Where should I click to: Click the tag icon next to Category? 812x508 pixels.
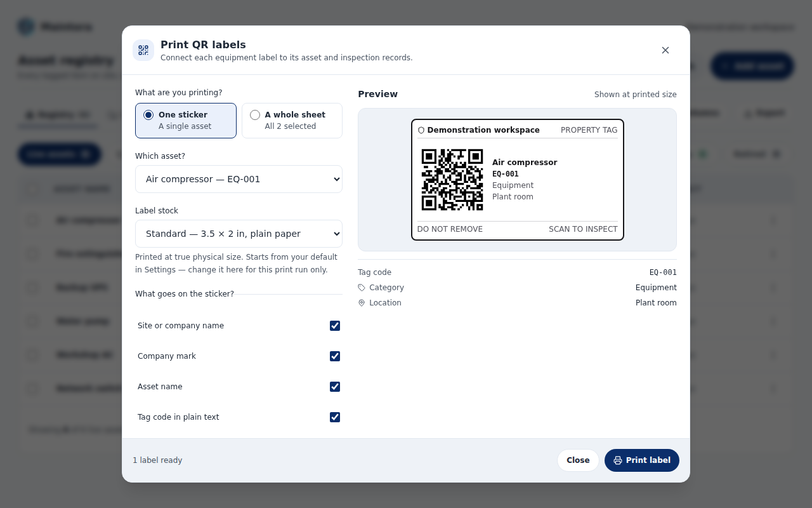coord(362,288)
